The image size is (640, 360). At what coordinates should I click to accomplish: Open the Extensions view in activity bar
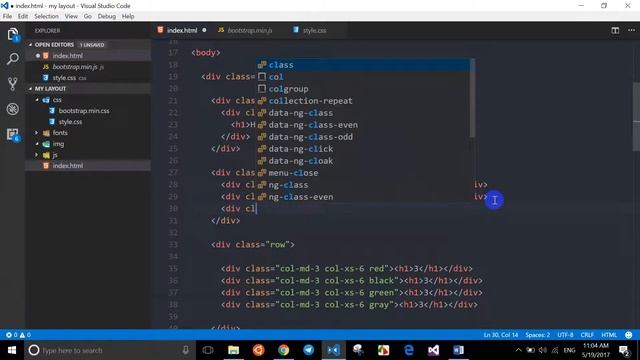(x=13, y=134)
